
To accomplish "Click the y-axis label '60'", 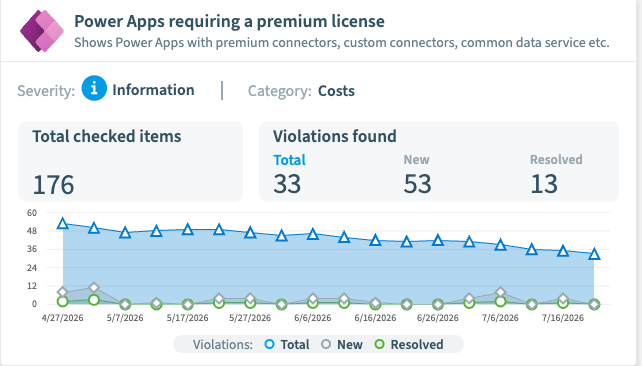I will [x=32, y=213].
